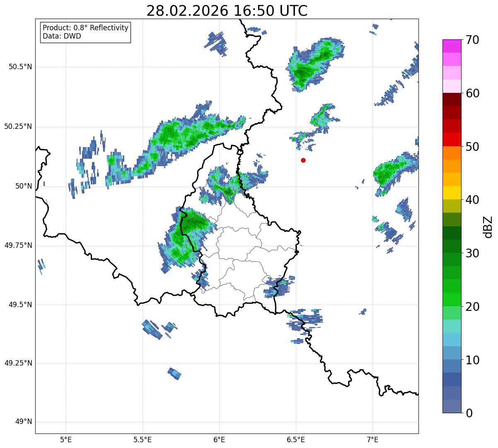Viewport: 498px width, 448px height.
Task: Click the 49.25°N latitude label
Action: [18, 363]
